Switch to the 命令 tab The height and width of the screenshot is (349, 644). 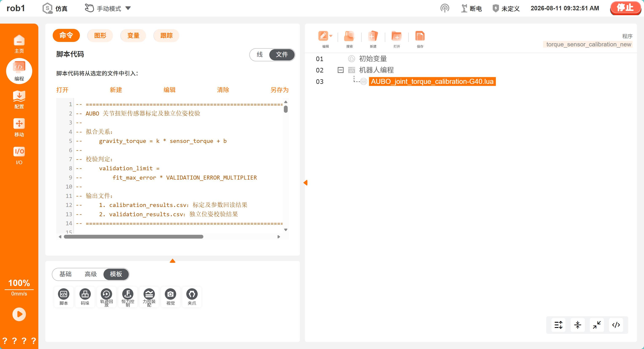(x=66, y=35)
